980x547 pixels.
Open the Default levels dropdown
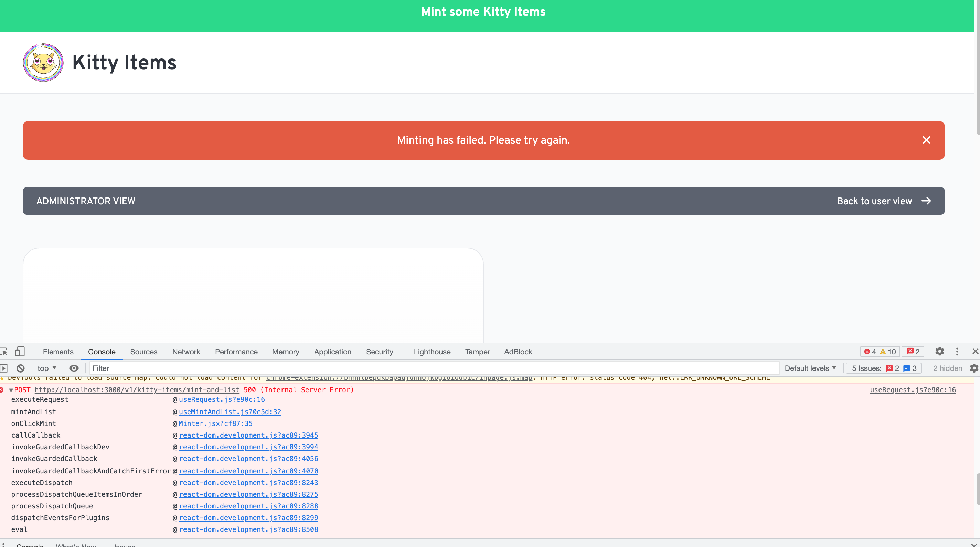point(810,368)
